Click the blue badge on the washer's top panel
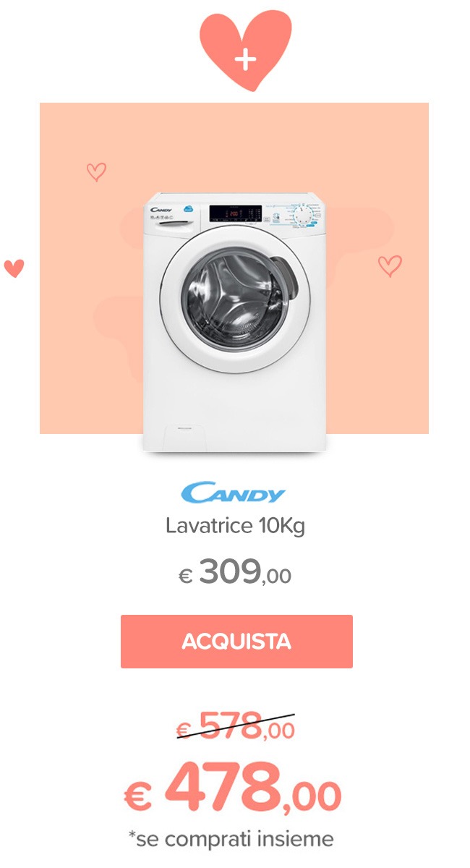470x868 pixels. tap(188, 208)
